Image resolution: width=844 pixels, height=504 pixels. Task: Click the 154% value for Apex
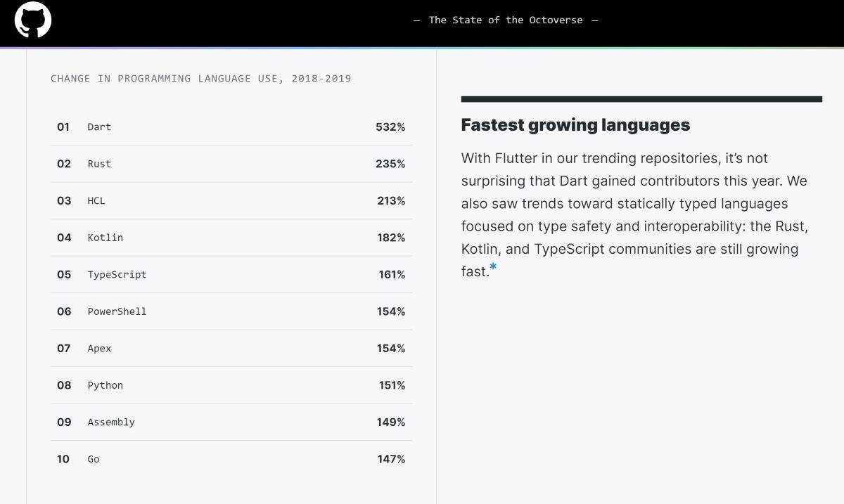click(391, 348)
